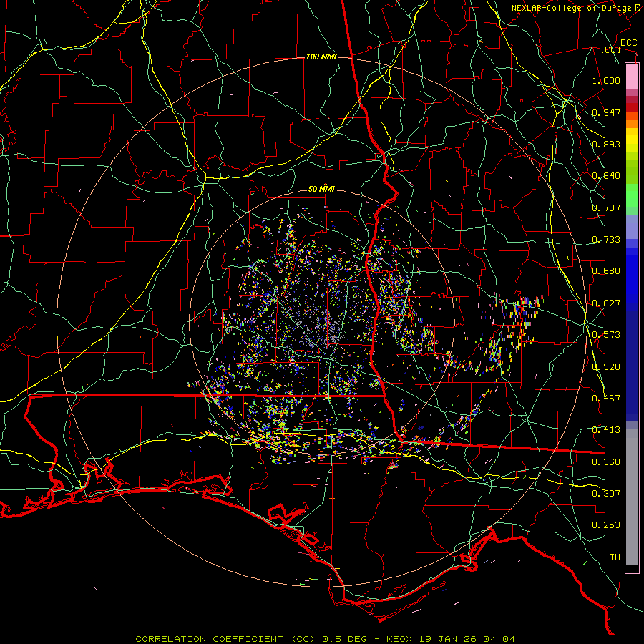Viewport: 644px width, 644px height.
Task: Click the 0.253 color scale value
Action: pos(606,525)
